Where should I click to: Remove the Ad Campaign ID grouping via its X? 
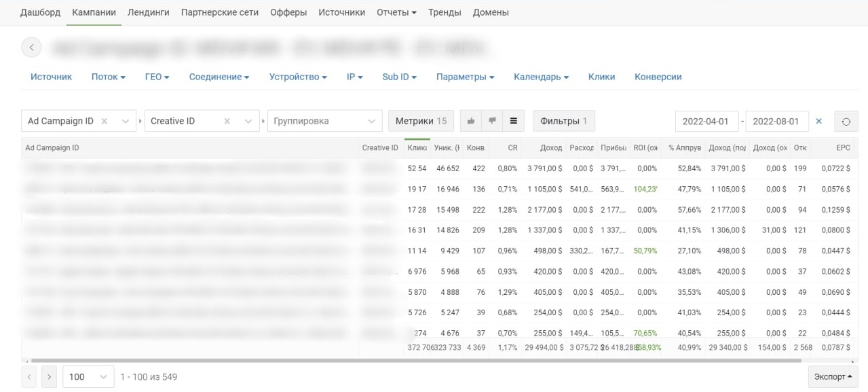[x=105, y=121]
